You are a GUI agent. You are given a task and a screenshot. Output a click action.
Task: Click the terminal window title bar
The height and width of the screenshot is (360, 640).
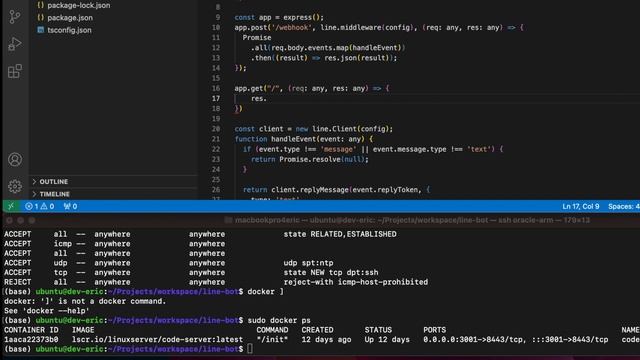point(322,220)
